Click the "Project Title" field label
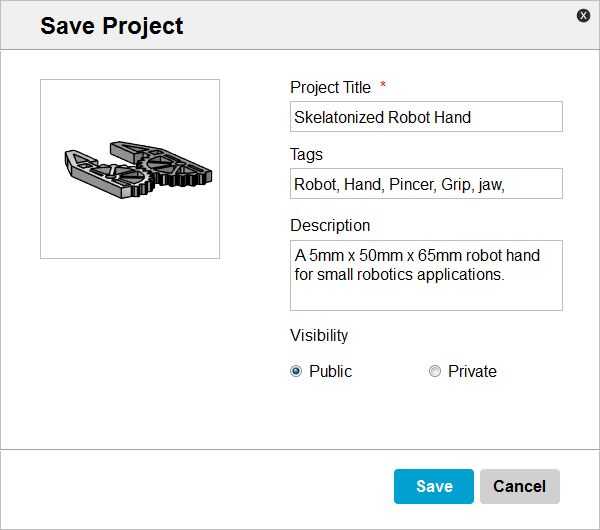600x530 pixels. (x=330, y=88)
